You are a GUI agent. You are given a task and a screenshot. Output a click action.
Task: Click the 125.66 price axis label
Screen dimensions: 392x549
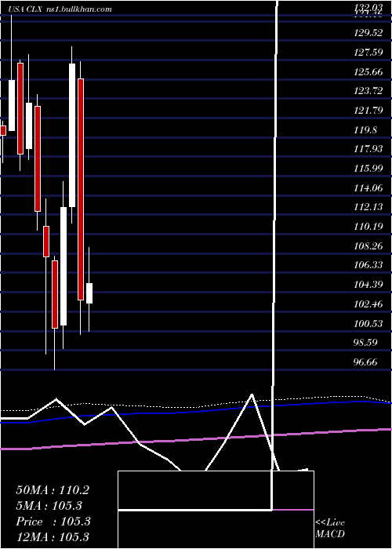[368, 72]
